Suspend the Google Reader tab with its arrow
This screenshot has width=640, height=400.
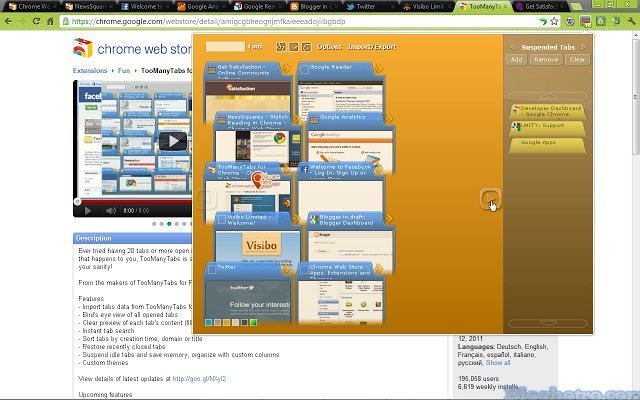(379, 68)
